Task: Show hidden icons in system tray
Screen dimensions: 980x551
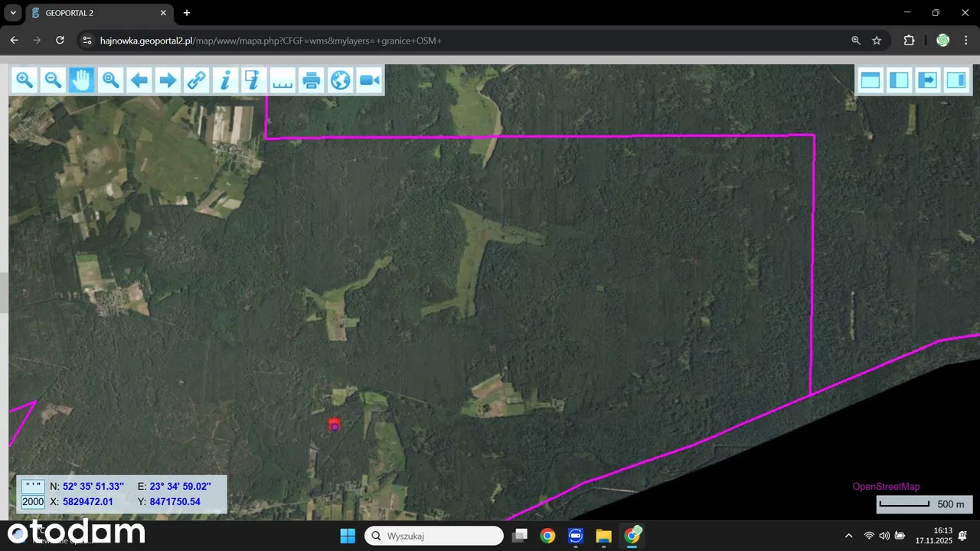Action: tap(848, 536)
